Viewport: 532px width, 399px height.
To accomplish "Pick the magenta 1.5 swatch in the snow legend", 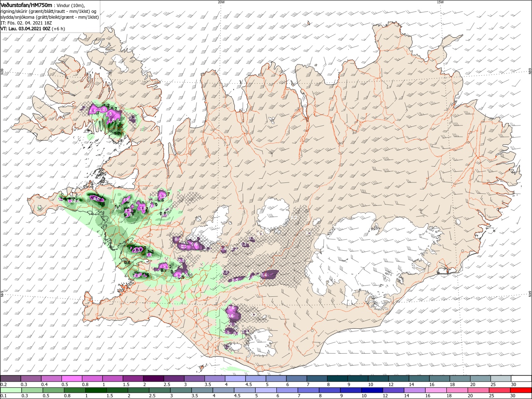I will coord(133,379).
